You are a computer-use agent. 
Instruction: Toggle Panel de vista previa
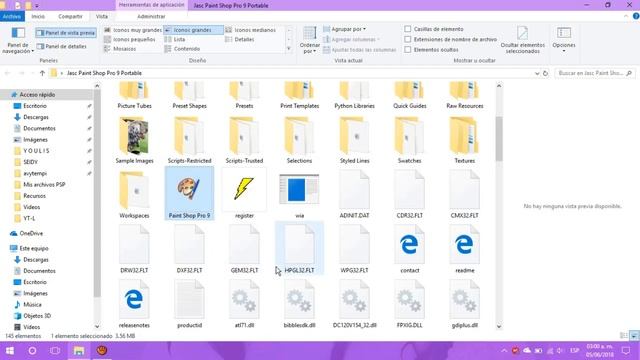point(66,33)
